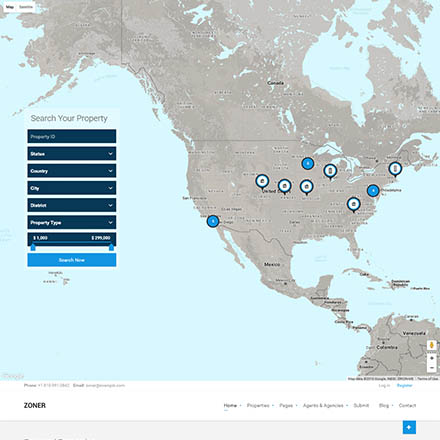Activate the Street View pegman icon
Image resolution: width=440 pixels, height=440 pixels.
coord(432,345)
